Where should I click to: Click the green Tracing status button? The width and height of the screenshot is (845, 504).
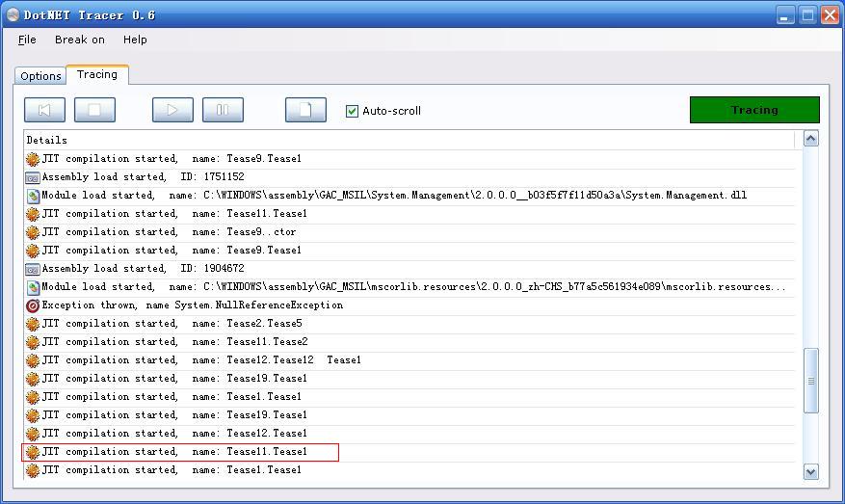point(754,110)
